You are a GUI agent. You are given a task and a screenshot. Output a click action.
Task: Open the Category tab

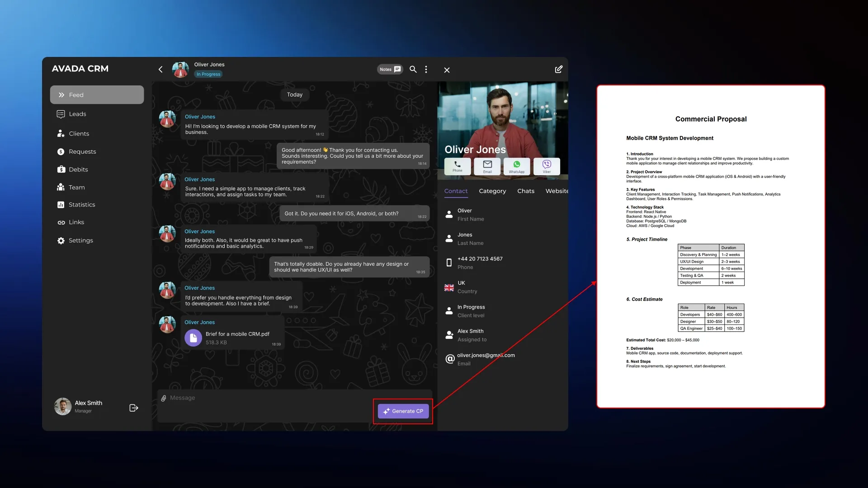(x=492, y=191)
